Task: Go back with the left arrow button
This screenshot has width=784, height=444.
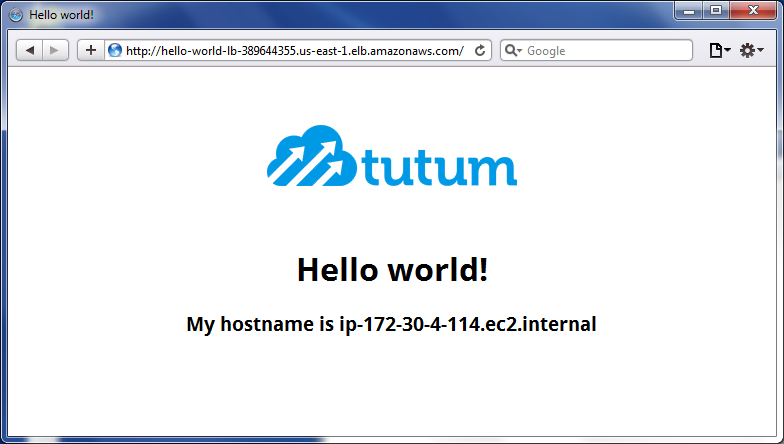Action: (30, 50)
